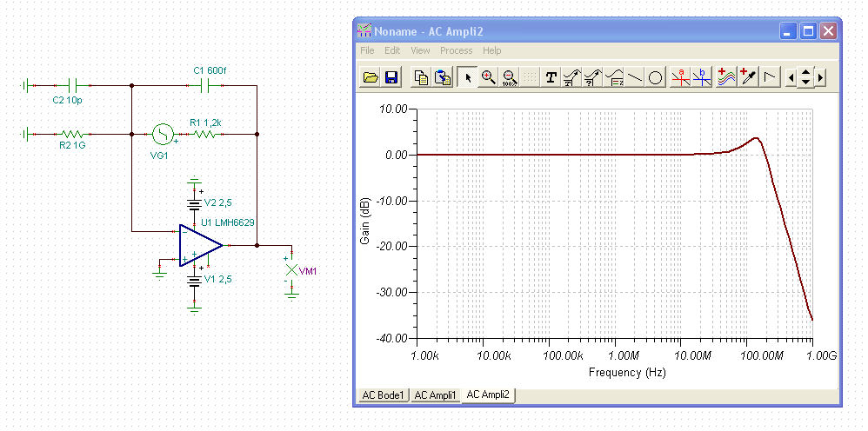Click the Save floppy disk icon
The image size is (868, 431).
point(391,77)
